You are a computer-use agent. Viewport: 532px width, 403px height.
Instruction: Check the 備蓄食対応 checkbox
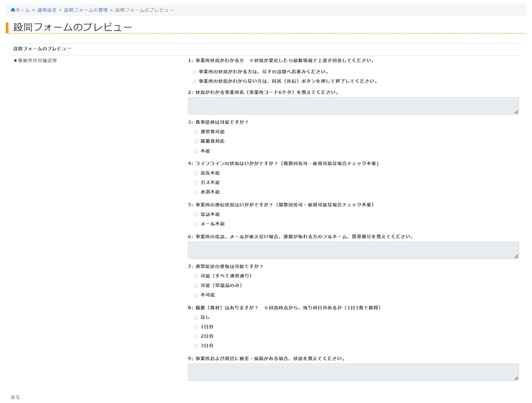pos(196,142)
